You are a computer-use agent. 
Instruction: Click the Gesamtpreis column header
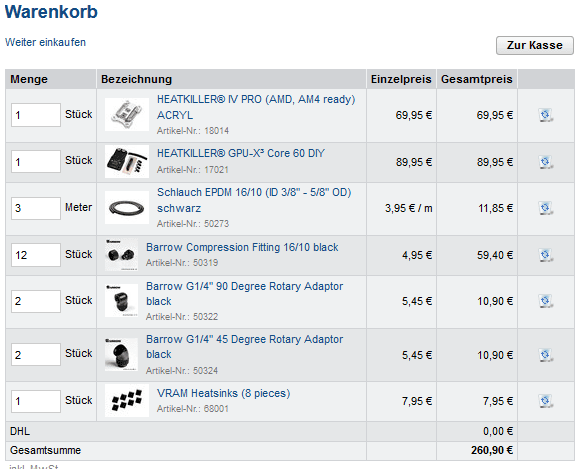click(x=476, y=79)
